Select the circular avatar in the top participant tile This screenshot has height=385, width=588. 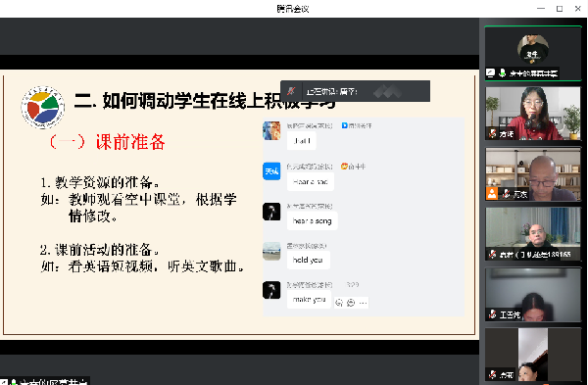click(533, 50)
